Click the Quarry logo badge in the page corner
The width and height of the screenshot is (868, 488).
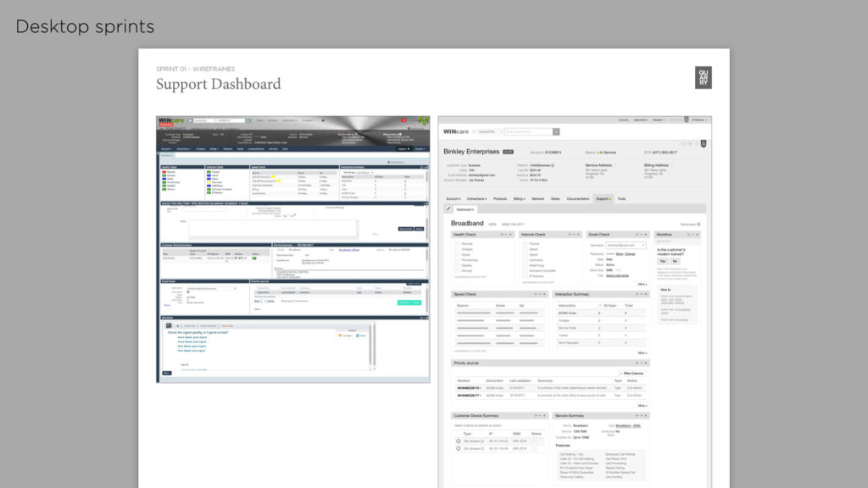(x=703, y=77)
